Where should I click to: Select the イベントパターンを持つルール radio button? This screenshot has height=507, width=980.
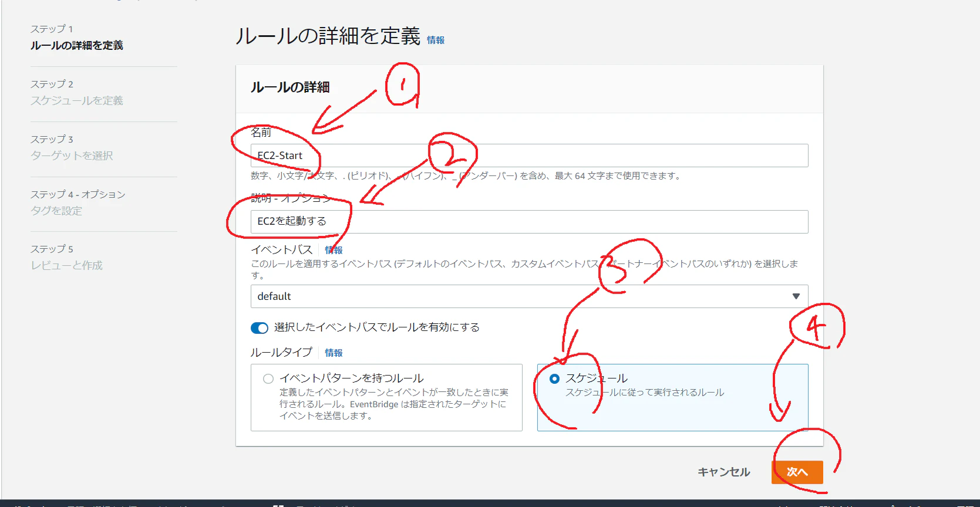click(268, 378)
